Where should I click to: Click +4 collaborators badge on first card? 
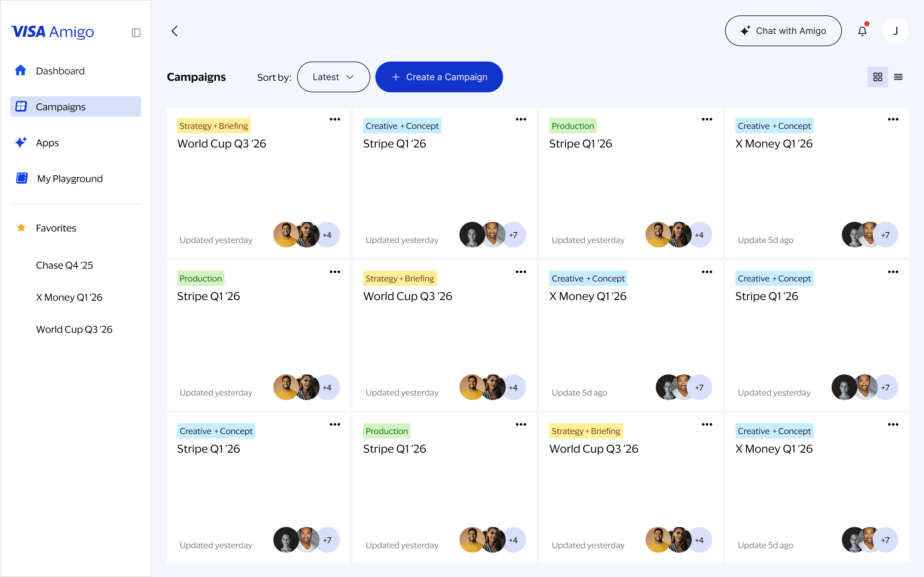[327, 235]
